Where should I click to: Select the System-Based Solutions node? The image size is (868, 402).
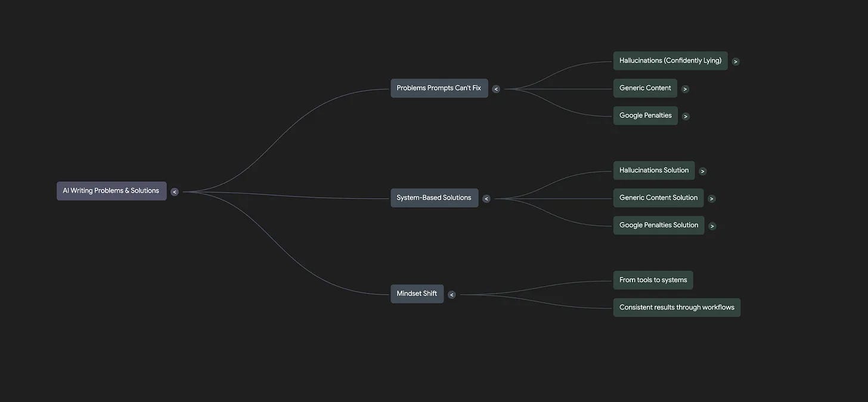pyautogui.click(x=434, y=197)
